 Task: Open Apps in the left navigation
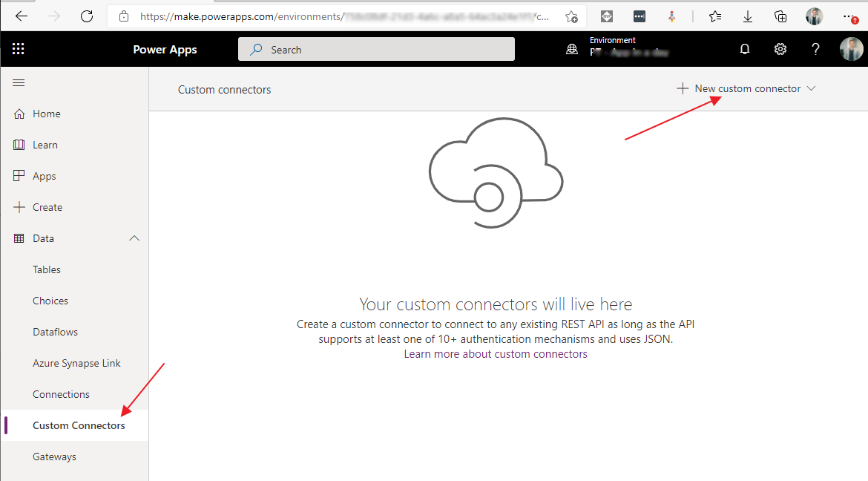pyautogui.click(x=44, y=176)
